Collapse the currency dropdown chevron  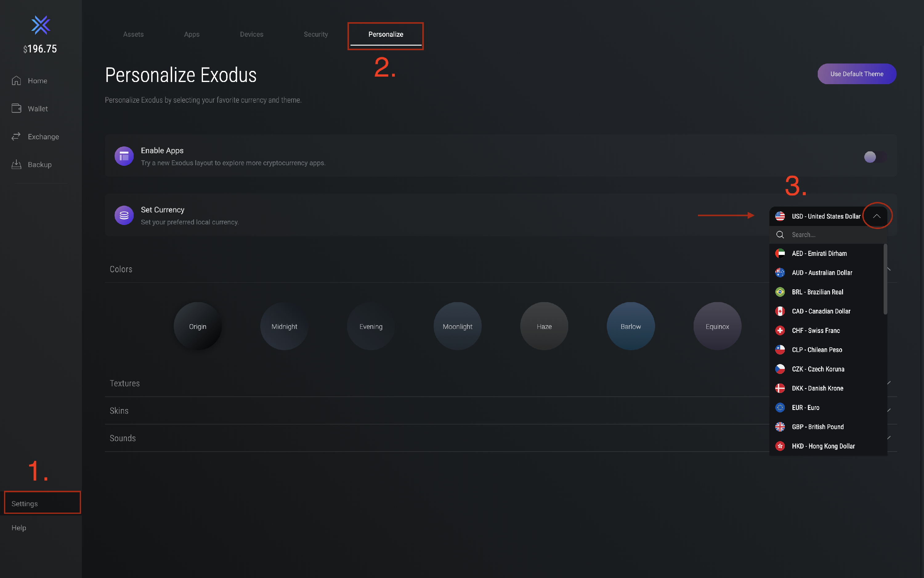click(x=877, y=216)
